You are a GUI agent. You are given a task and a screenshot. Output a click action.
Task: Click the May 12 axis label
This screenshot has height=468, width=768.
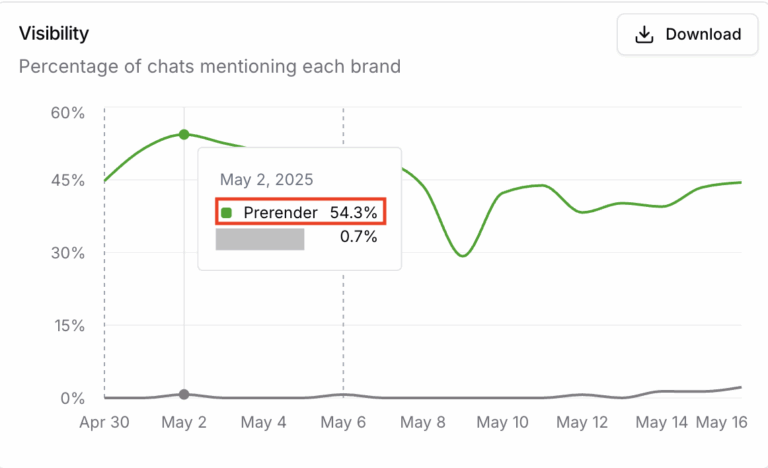point(582,422)
